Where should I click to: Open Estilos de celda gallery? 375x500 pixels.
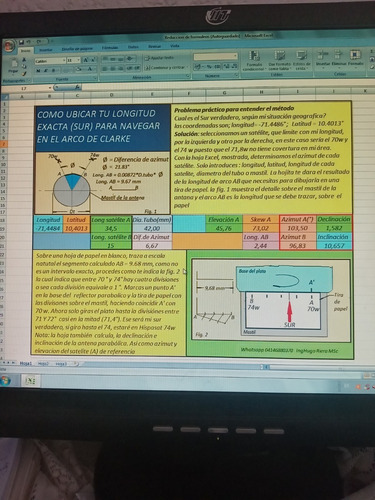coord(302,60)
